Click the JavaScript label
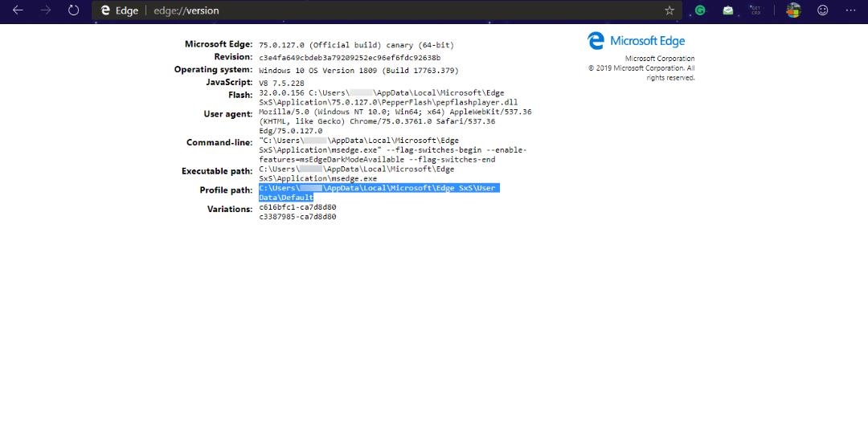This screenshot has height=437, width=868. tap(229, 83)
